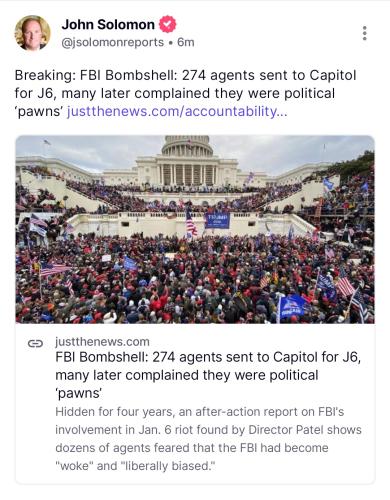
Task: Click the 'Breaking: FBI Bombshell' post text
Action: click(x=185, y=93)
